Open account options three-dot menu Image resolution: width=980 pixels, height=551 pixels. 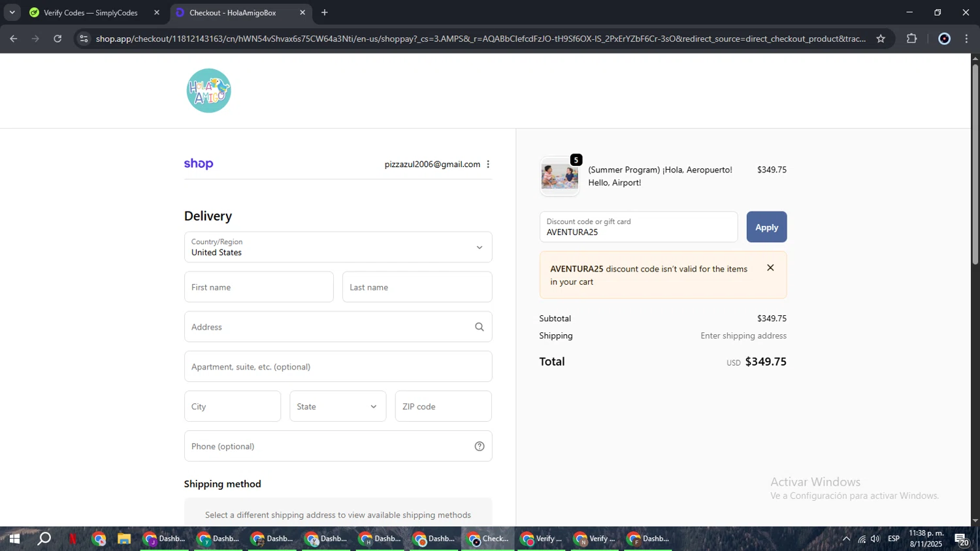pos(488,165)
